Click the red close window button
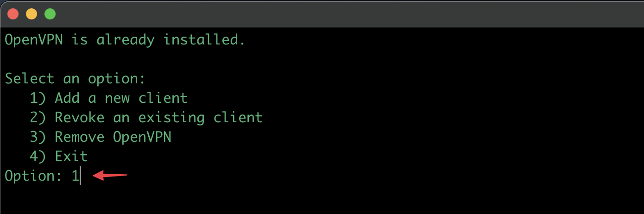 [13, 14]
